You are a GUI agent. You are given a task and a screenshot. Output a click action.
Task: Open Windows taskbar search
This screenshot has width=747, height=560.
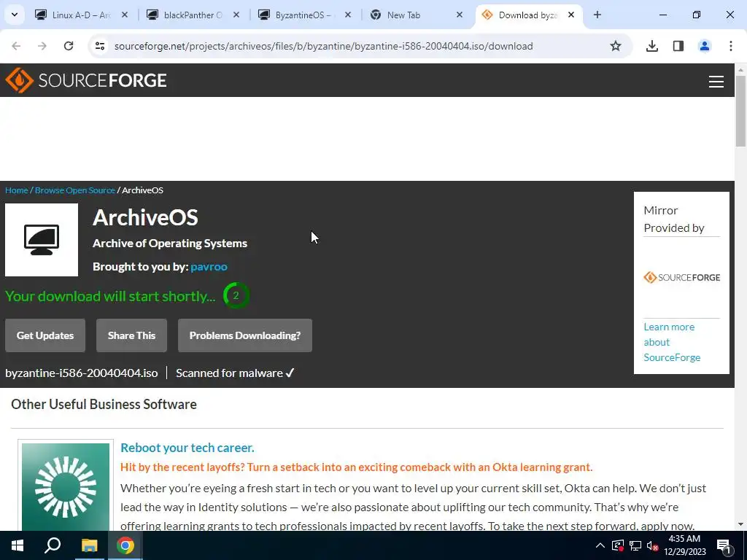click(x=53, y=545)
